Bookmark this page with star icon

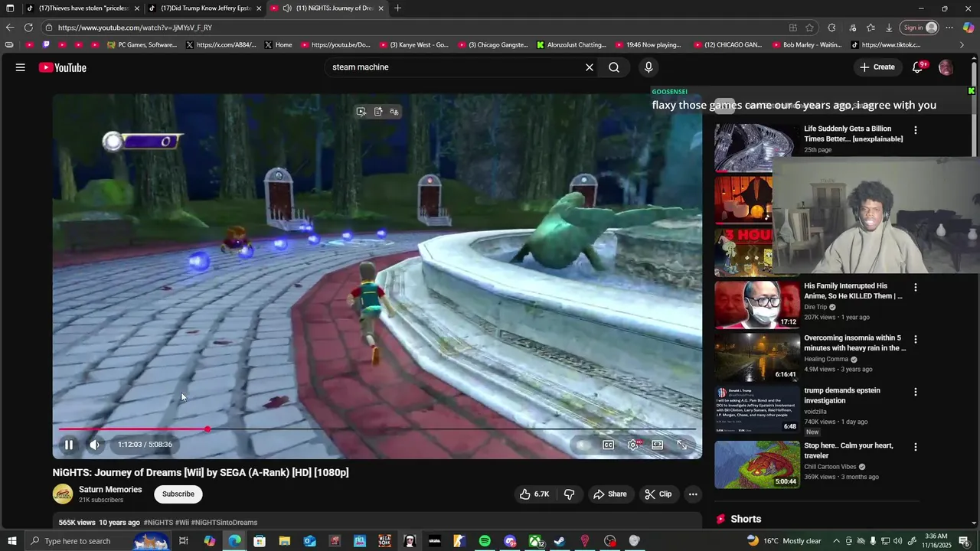[810, 28]
